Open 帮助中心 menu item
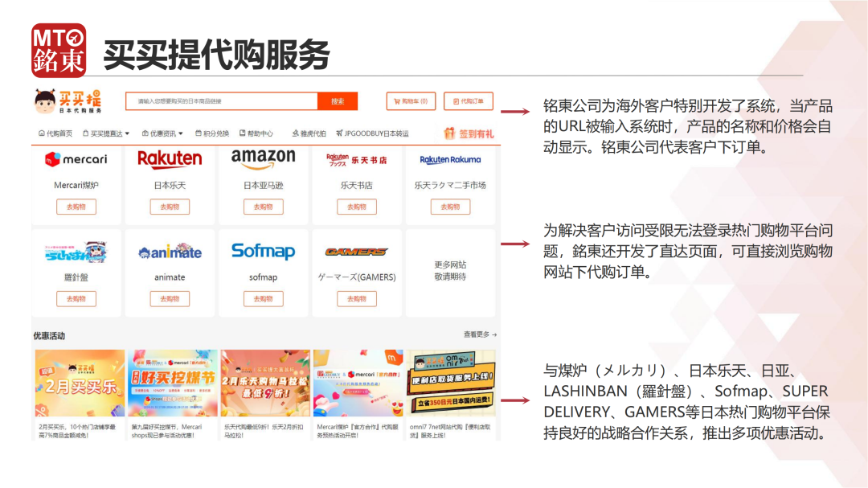The width and height of the screenshot is (868, 488). click(256, 133)
